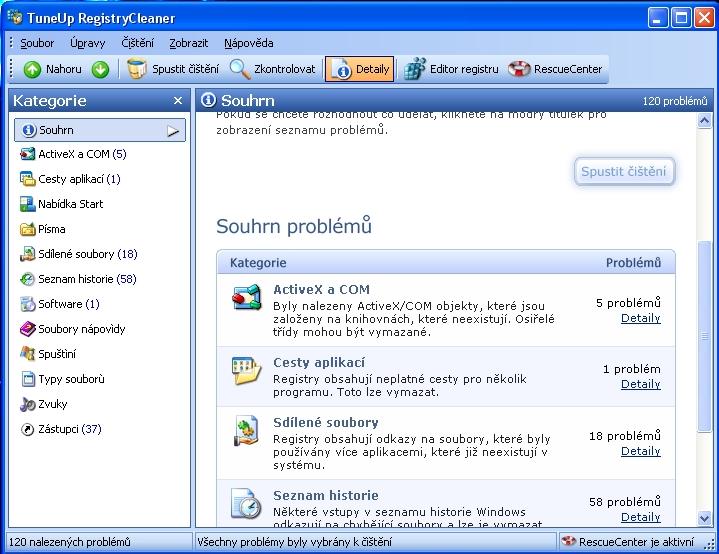This screenshot has height=554, width=719.
Task: Click the Seznam historie clock icon in summary
Action: [246, 504]
